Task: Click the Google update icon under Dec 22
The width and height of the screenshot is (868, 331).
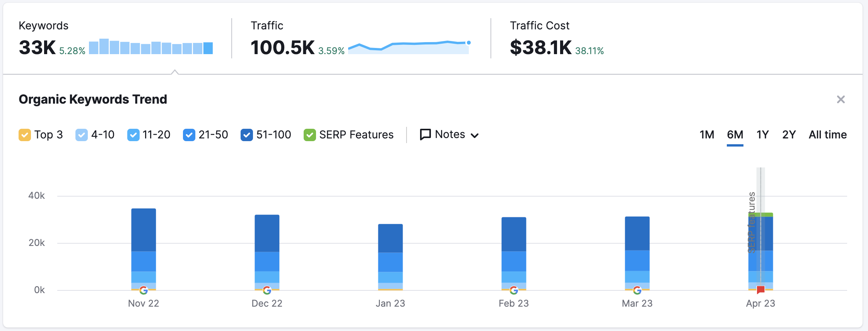Action: [x=267, y=290]
